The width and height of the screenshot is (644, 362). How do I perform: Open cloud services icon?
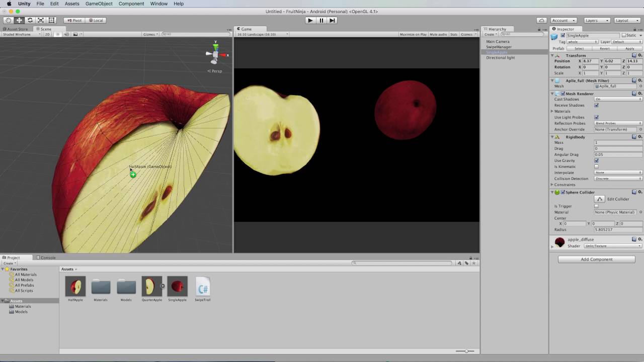541,20
